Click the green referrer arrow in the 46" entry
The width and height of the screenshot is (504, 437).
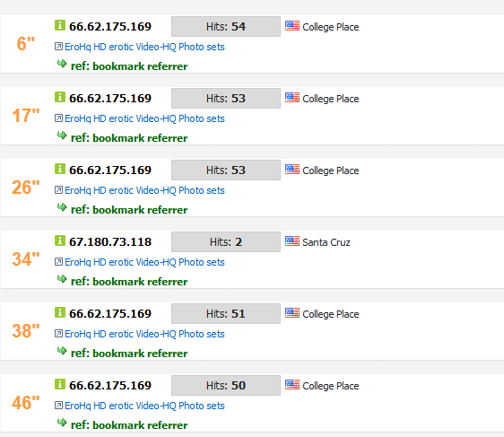tap(62, 423)
